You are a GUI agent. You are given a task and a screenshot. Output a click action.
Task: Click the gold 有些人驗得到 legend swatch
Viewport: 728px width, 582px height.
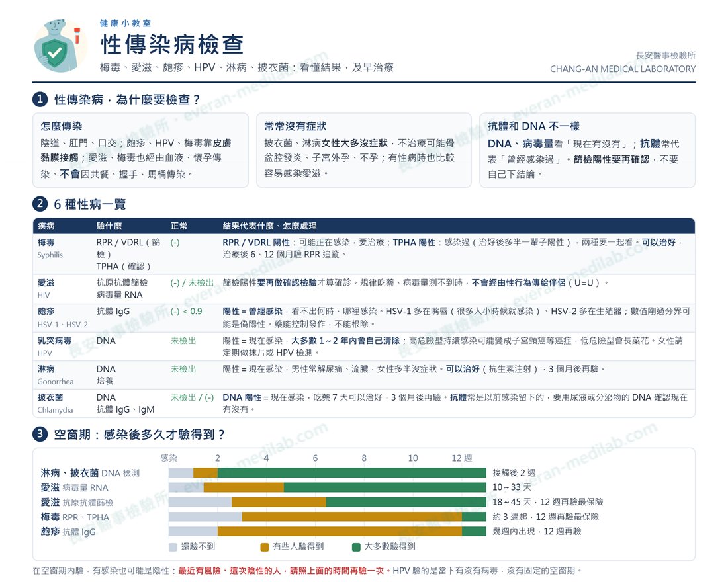click(265, 547)
